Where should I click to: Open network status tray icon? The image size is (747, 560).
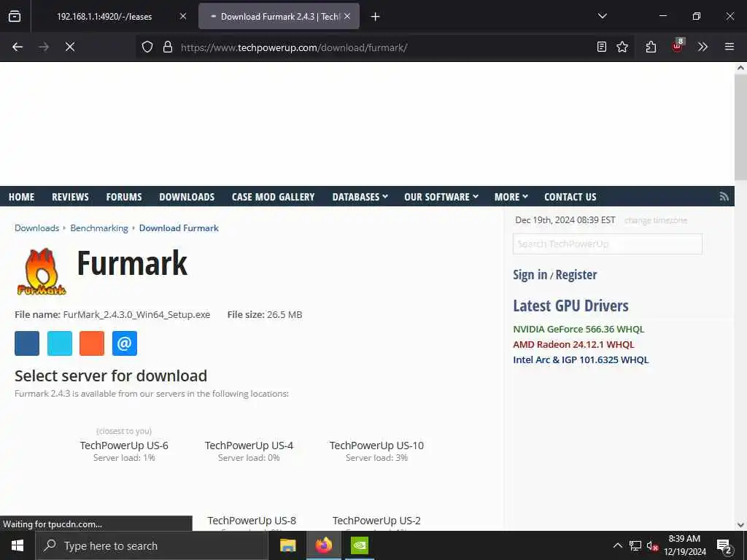[x=635, y=545]
